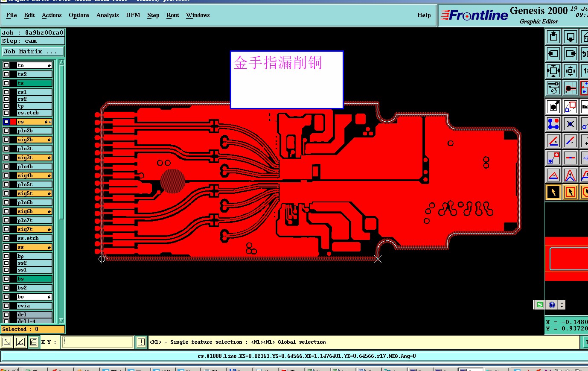The width and height of the screenshot is (588, 371).
Task: Click the red color swatch of cs layer
Action: 13,122
